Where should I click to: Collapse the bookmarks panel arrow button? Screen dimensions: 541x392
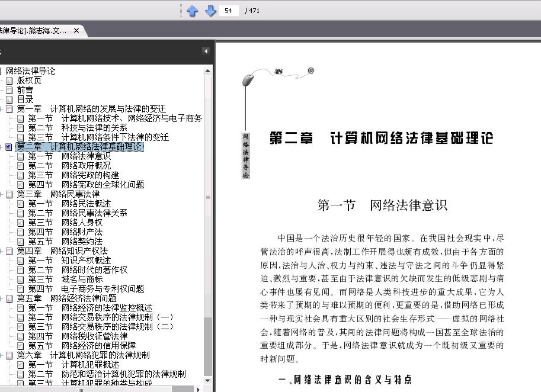[x=206, y=52]
